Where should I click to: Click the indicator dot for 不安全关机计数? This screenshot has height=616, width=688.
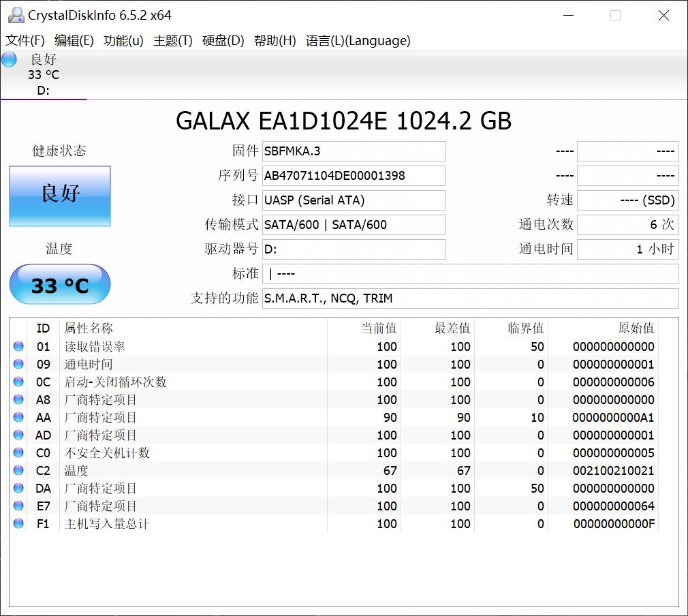18,452
